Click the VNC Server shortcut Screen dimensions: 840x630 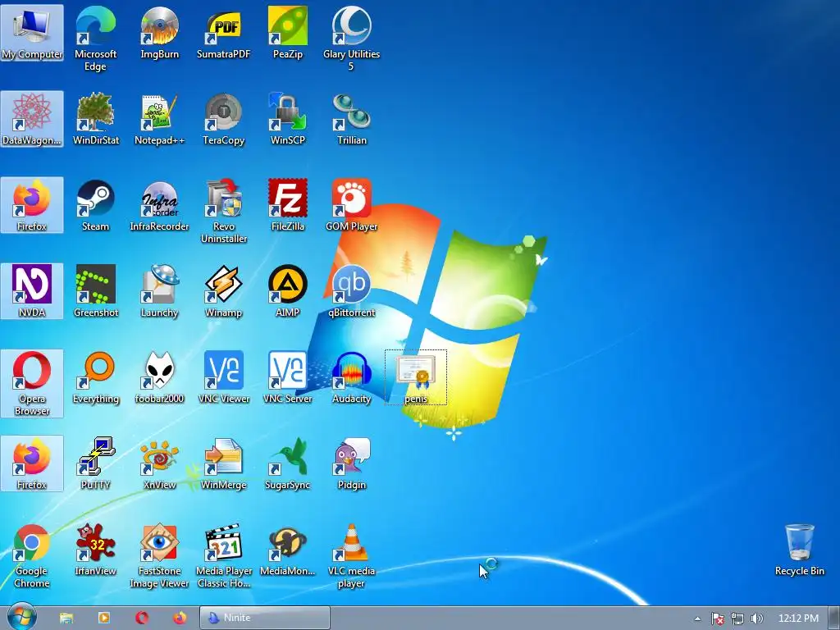pyautogui.click(x=288, y=377)
